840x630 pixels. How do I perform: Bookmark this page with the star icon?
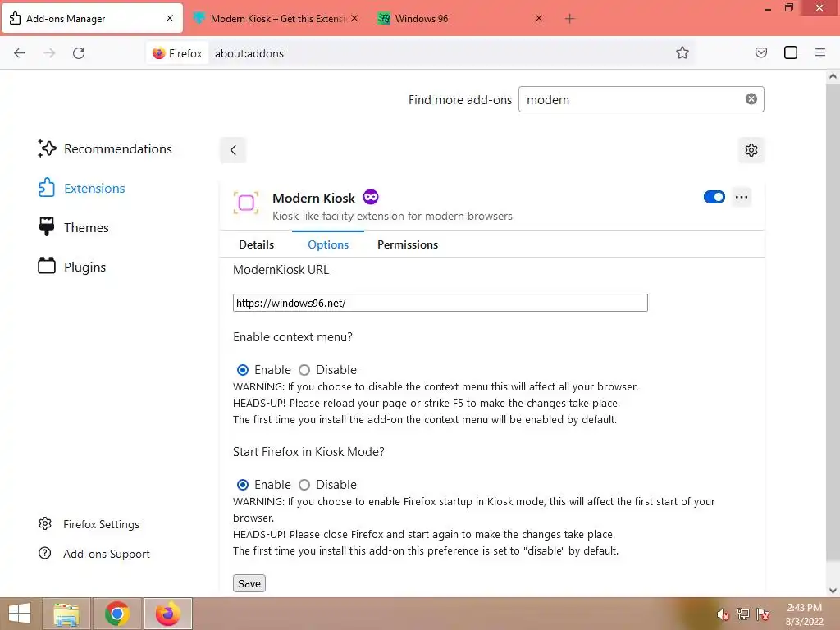tap(682, 52)
